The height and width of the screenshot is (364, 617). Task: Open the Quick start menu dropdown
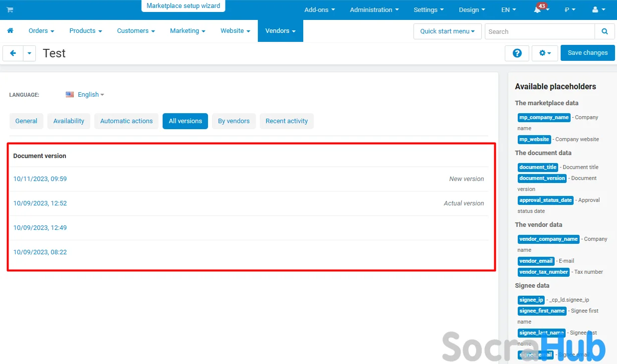[x=447, y=31]
